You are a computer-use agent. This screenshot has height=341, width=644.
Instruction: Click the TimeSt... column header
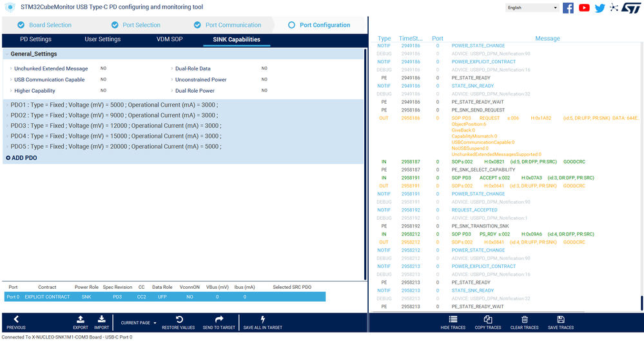(x=410, y=38)
